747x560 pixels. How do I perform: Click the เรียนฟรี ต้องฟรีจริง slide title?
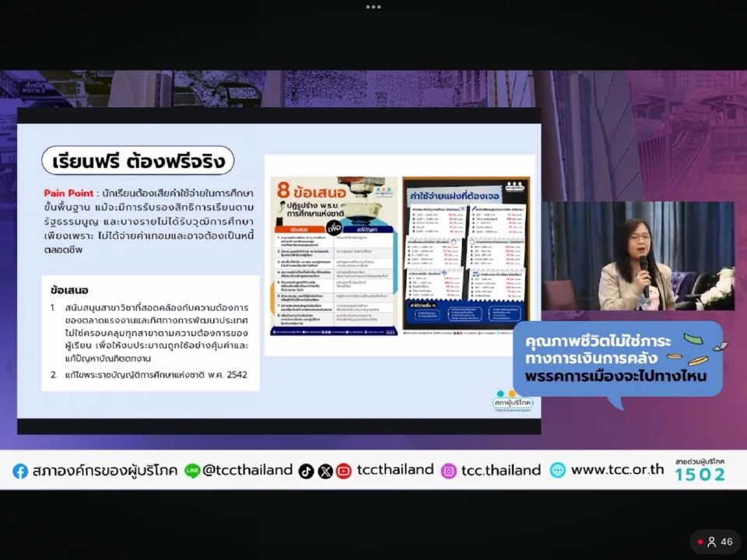(138, 162)
